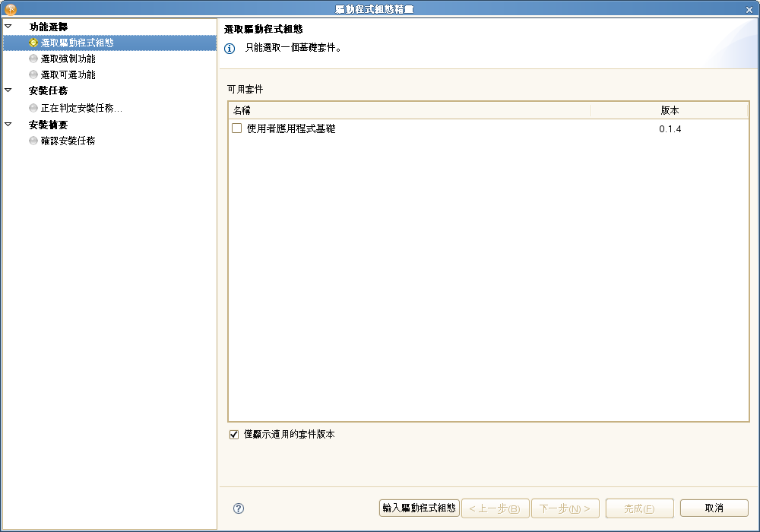Viewport: 760px width, 532px height.
Task: Click the 安裝任務 section heading
Action: 49,90
